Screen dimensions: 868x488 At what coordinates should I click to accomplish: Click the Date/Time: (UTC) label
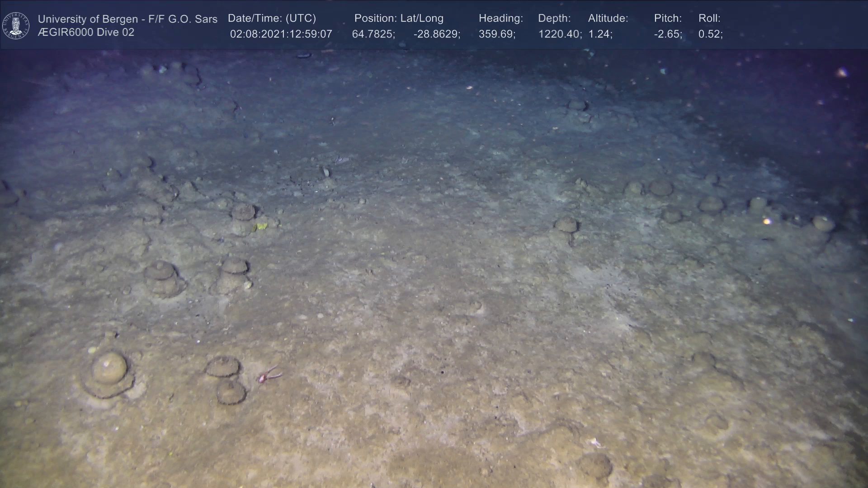click(272, 19)
